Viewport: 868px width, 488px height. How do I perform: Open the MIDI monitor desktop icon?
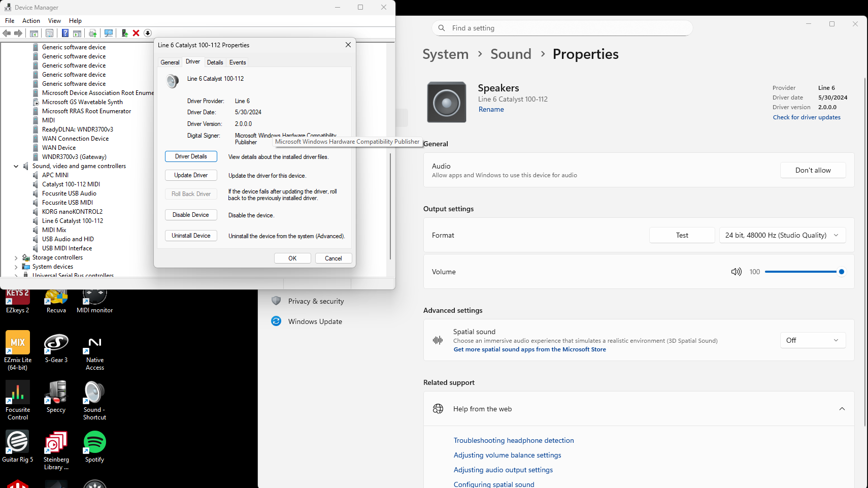click(94, 301)
